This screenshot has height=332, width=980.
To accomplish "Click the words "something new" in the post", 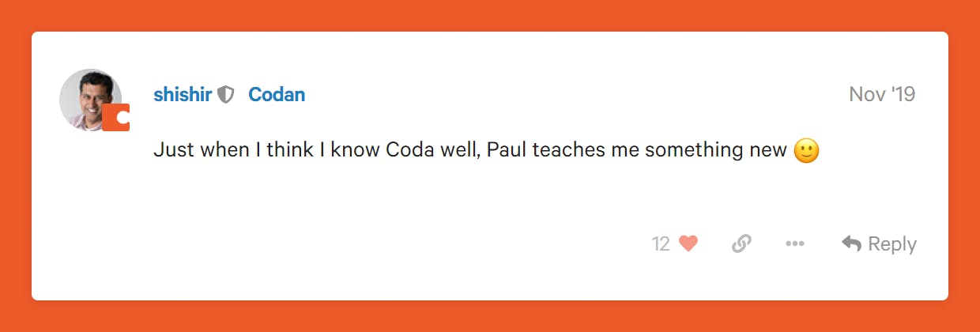I will [x=716, y=150].
